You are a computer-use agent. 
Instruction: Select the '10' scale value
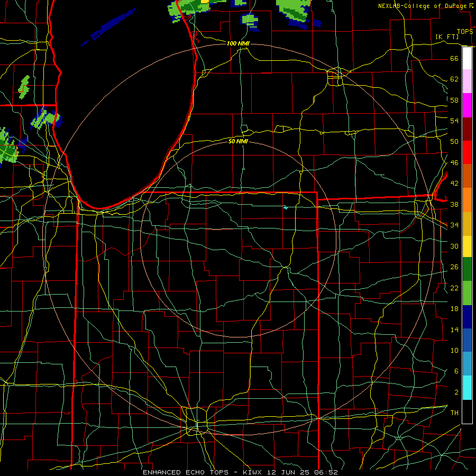click(454, 351)
